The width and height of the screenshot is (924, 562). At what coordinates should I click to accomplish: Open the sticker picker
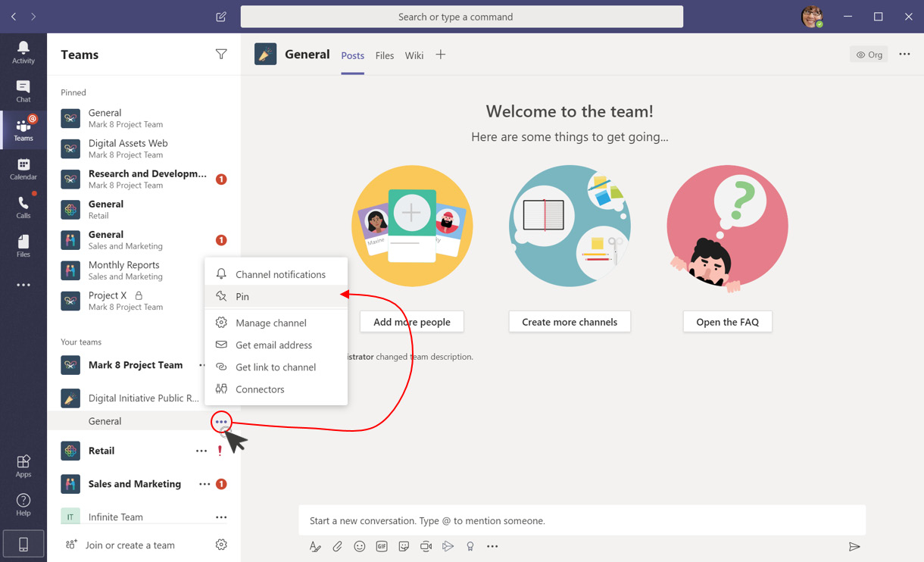pyautogui.click(x=404, y=546)
